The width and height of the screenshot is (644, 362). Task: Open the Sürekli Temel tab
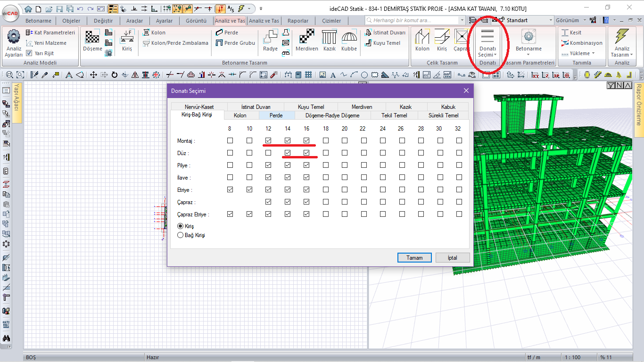(443, 115)
